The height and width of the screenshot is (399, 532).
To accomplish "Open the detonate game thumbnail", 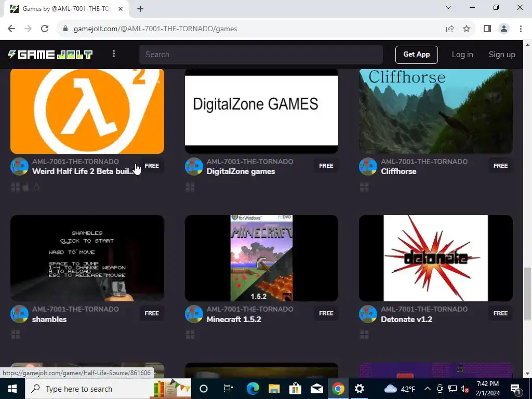I will [436, 258].
